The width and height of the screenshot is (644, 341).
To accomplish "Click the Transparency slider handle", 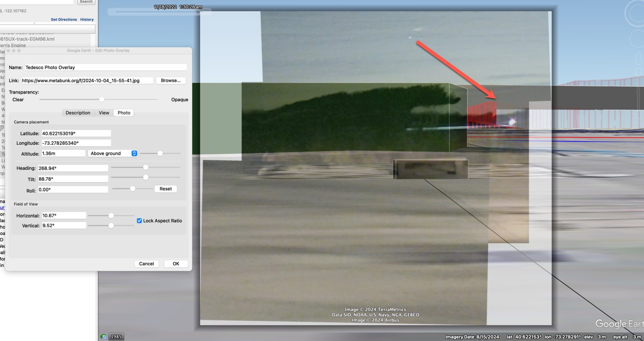I will (102, 100).
